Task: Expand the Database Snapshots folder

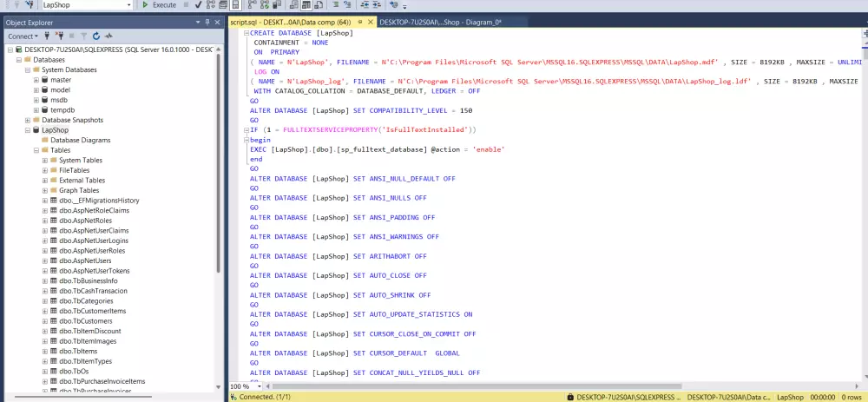Action: pos(28,120)
